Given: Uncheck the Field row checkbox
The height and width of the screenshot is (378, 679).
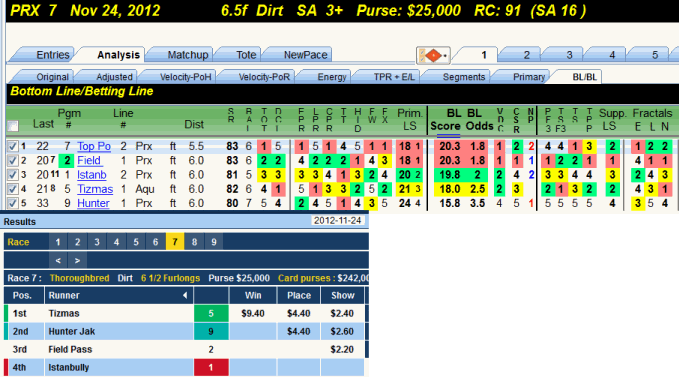Looking at the screenshot, I should point(13,161).
